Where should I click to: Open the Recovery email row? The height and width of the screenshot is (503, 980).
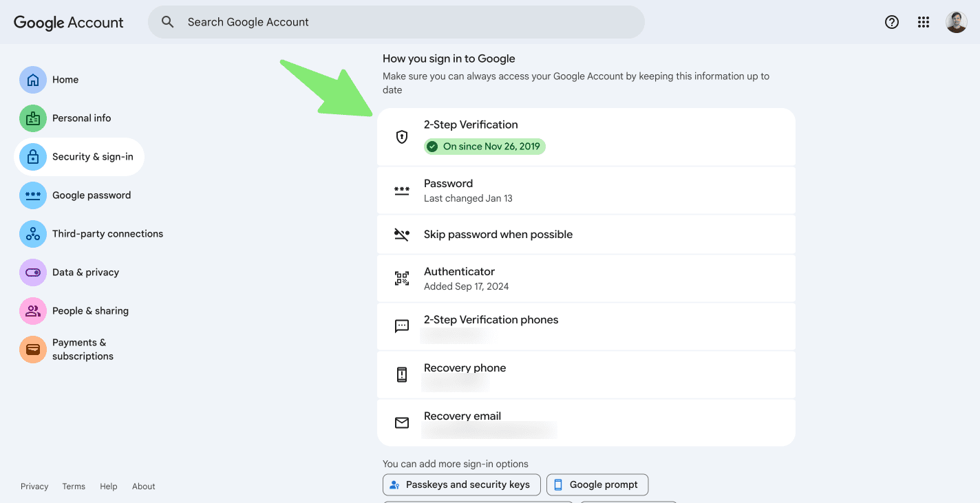coord(586,422)
